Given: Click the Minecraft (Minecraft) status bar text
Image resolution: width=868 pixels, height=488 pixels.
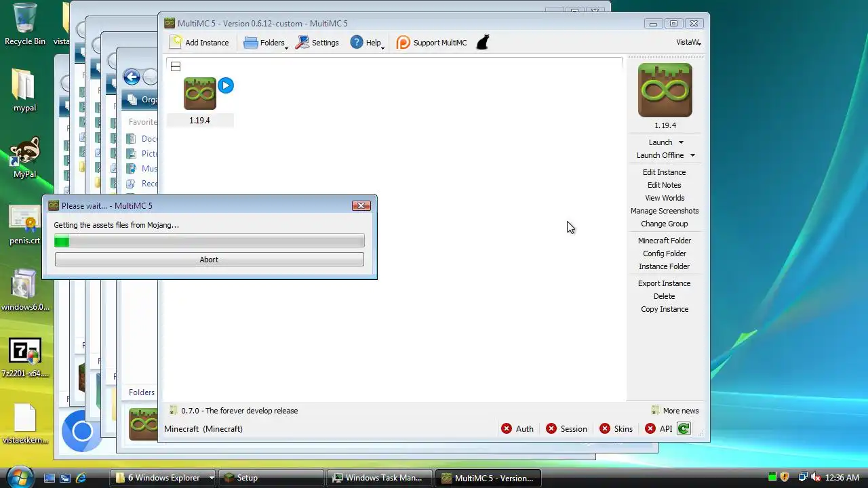Looking at the screenshot, I should click(203, 429).
